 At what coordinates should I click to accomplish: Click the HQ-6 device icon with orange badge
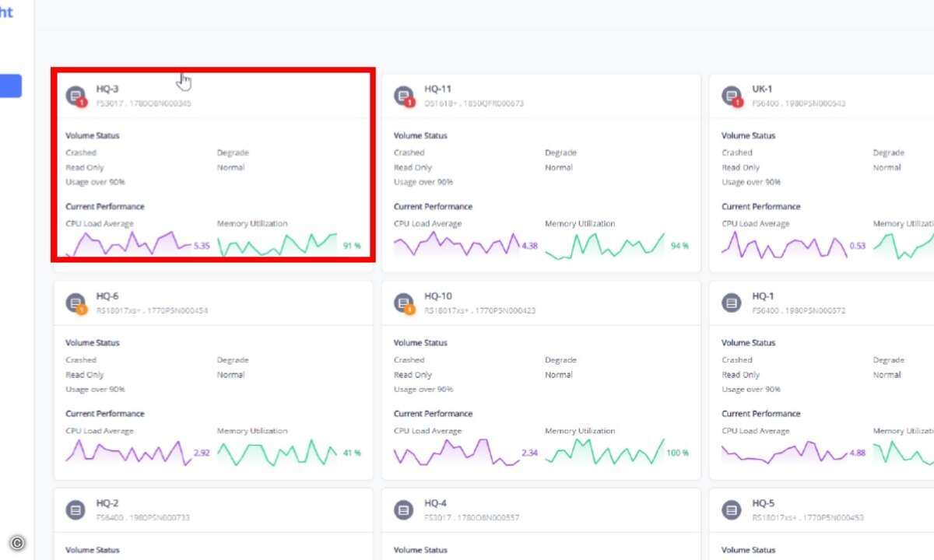coord(75,303)
